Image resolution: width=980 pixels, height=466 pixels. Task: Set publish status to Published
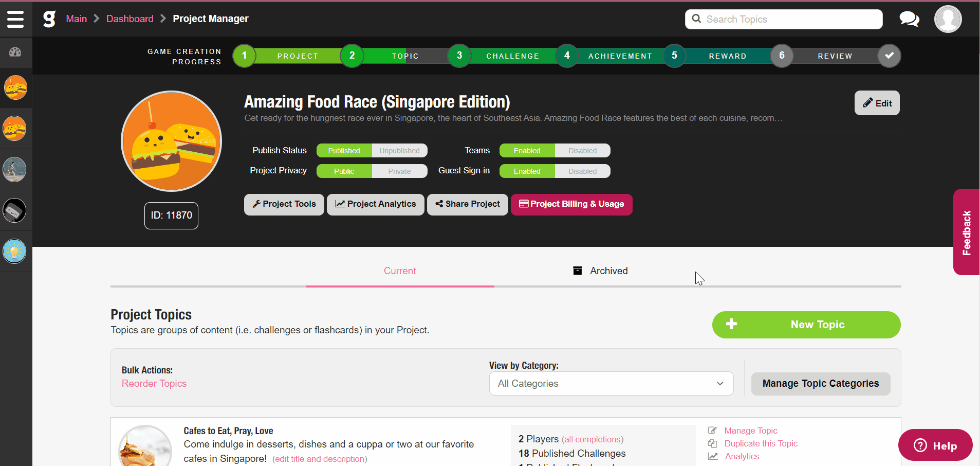(344, 151)
